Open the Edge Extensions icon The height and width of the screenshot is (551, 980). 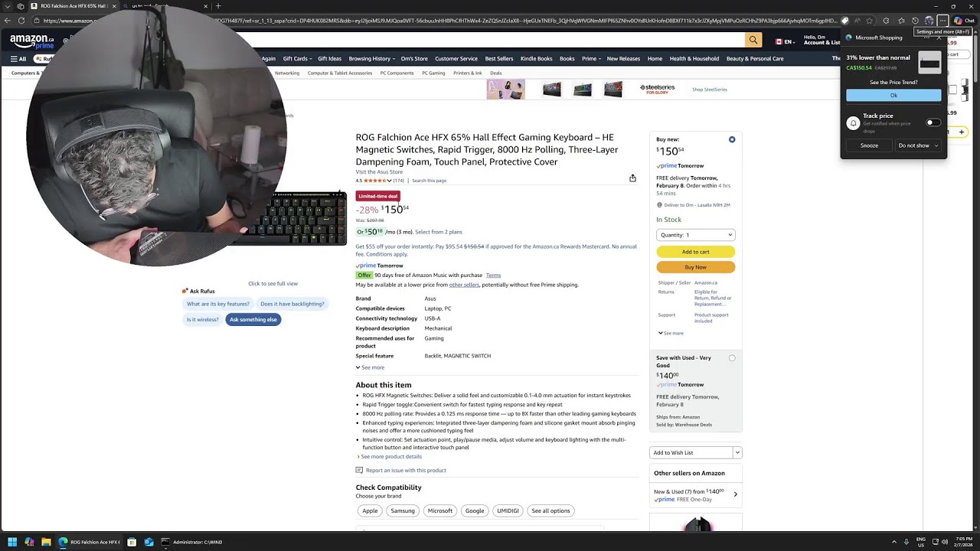tap(886, 21)
